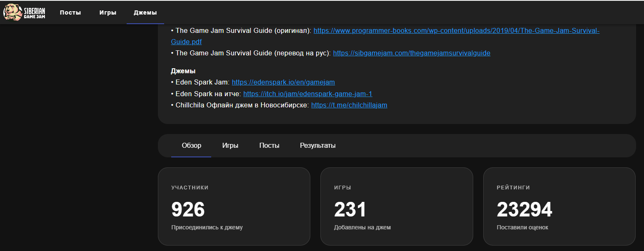Open the t.me/chilchillajam link

coord(349,105)
